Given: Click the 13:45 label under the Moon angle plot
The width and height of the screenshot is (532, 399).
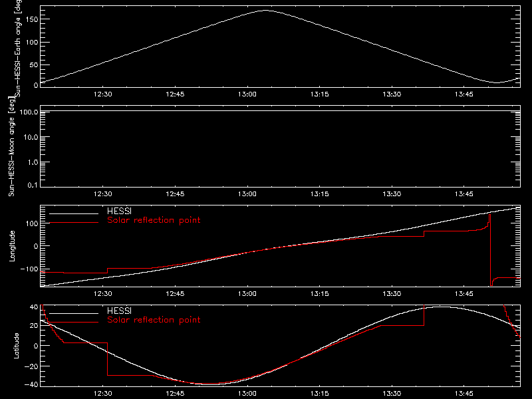Looking at the screenshot, I should tap(464, 194).
